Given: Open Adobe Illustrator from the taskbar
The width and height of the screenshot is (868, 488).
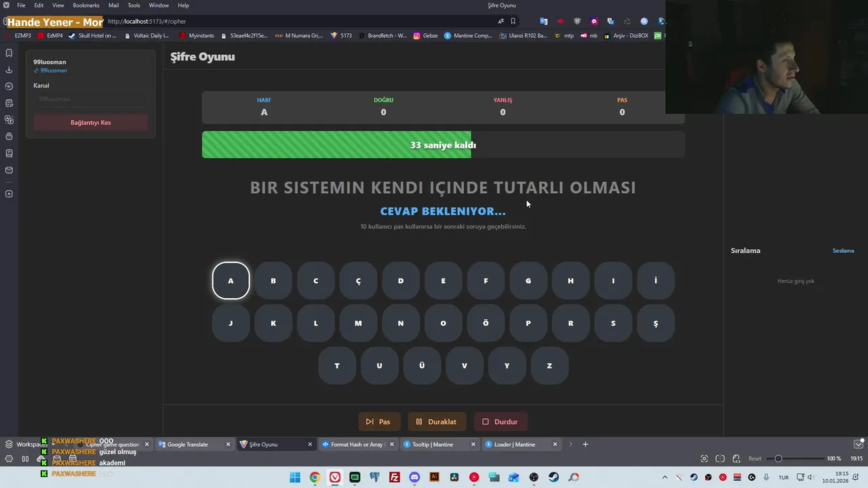Looking at the screenshot, I should click(435, 477).
